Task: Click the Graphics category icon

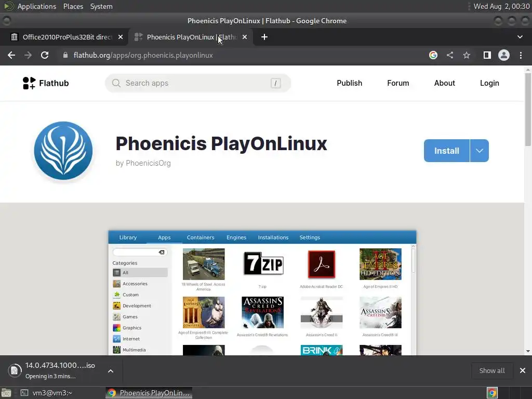Action: [x=117, y=328]
